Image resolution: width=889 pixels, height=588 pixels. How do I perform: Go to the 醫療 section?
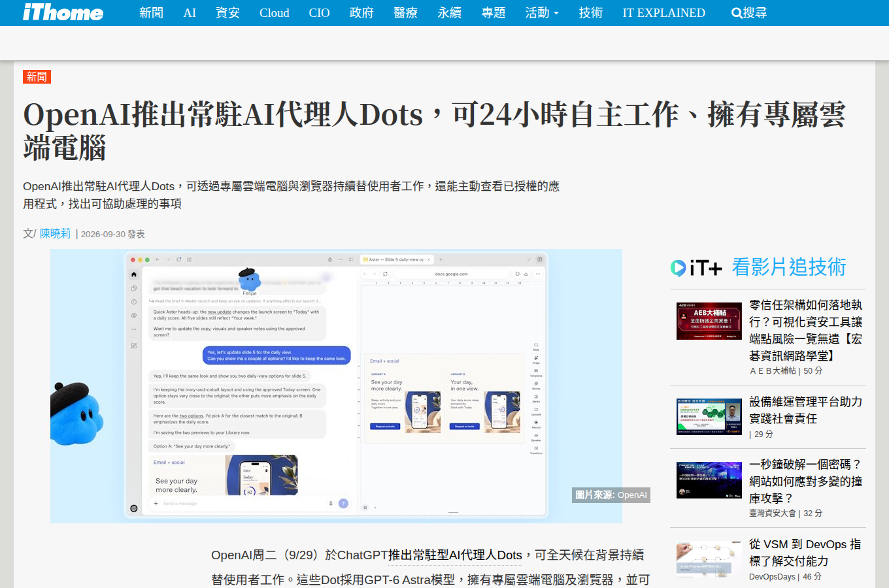405,13
